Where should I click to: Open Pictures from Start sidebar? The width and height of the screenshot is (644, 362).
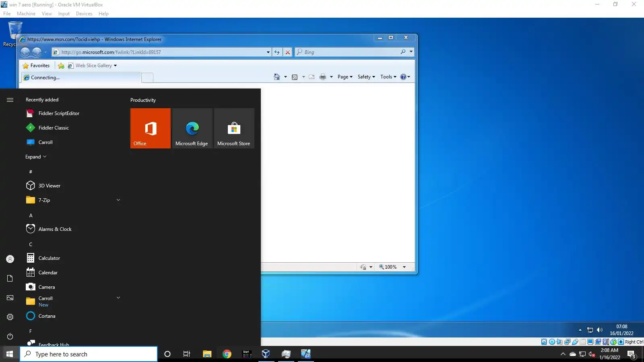tap(10, 298)
